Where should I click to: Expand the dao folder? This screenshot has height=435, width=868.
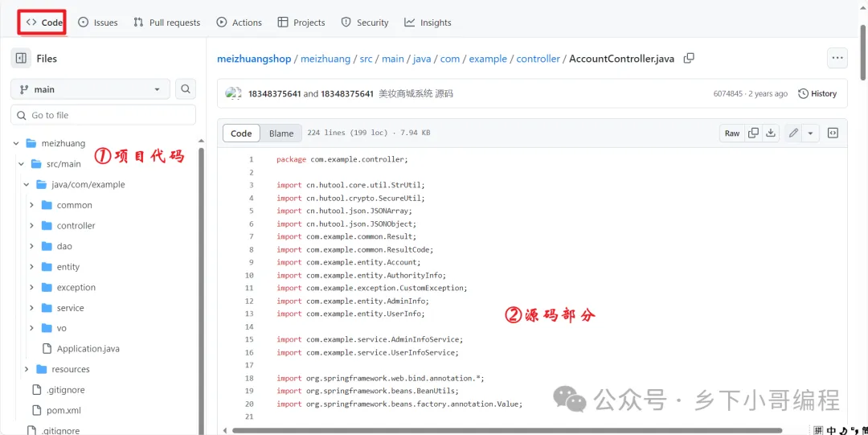[31, 246]
